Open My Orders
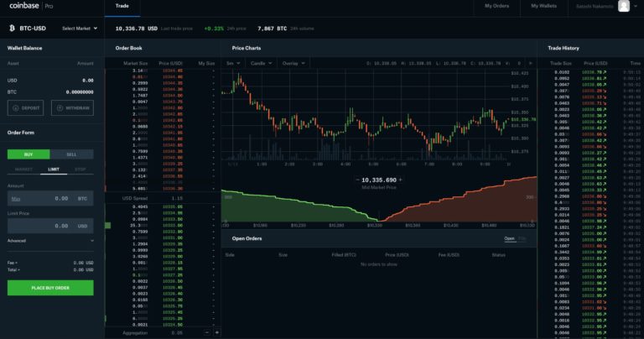 click(x=496, y=6)
